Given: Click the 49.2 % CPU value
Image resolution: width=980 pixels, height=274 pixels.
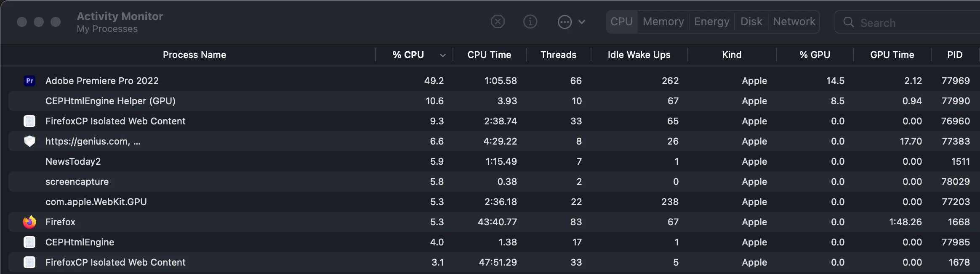Looking at the screenshot, I should pos(434,81).
